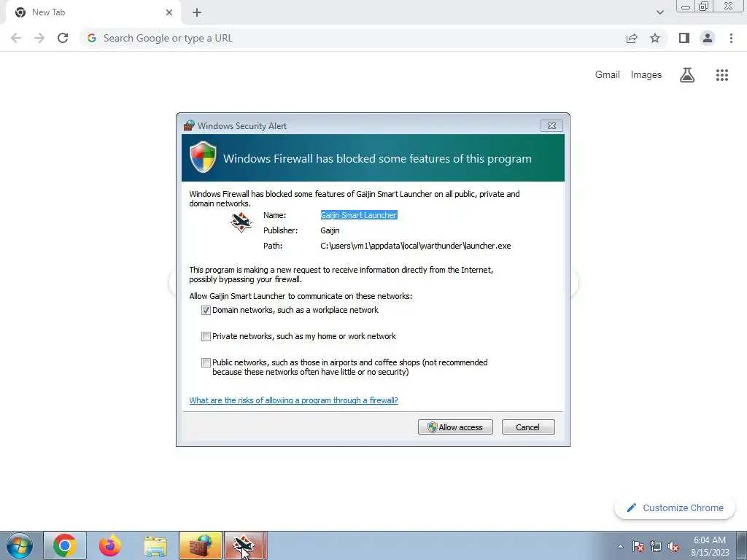This screenshot has width=747, height=560.
Task: Open Chrome side panel
Action: point(684,38)
